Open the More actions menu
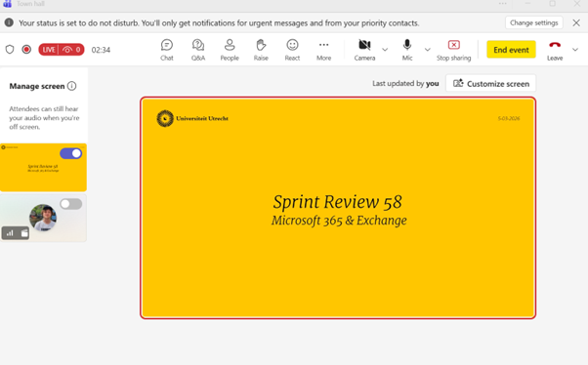This screenshot has width=588, height=365. pos(323,50)
